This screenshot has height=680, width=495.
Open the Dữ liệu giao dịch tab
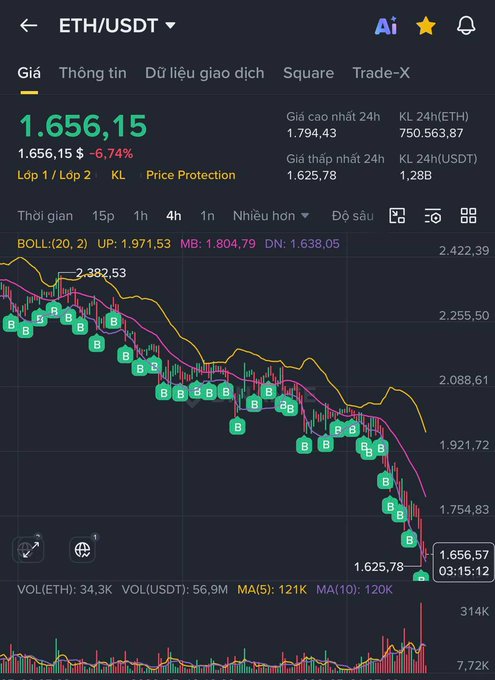coord(205,73)
